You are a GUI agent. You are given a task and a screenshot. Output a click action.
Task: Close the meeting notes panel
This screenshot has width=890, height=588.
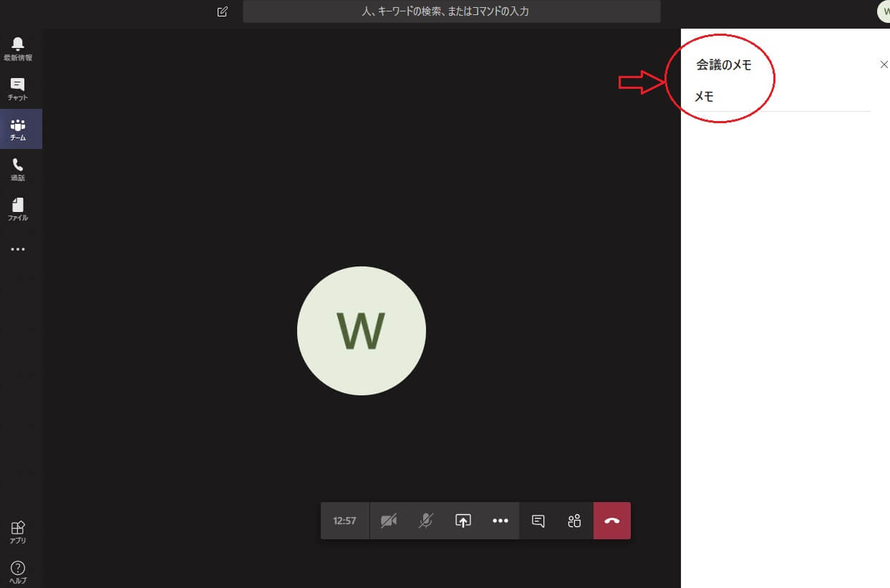tap(884, 64)
